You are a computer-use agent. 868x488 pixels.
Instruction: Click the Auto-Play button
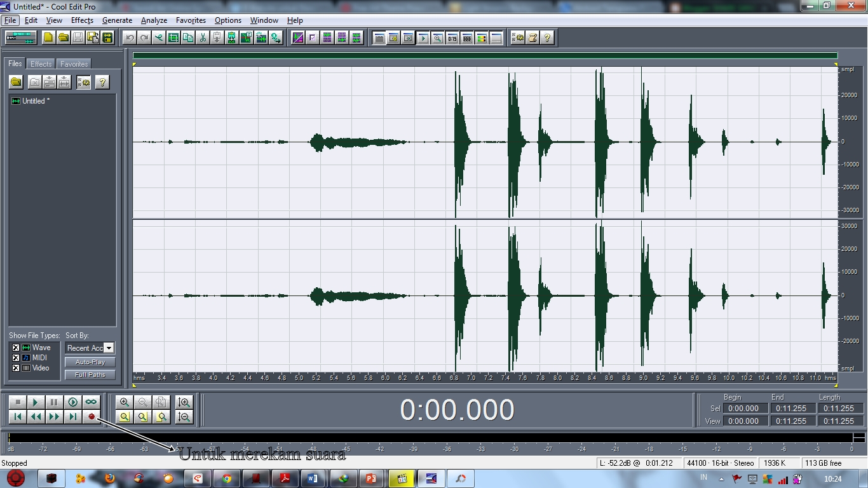point(90,362)
